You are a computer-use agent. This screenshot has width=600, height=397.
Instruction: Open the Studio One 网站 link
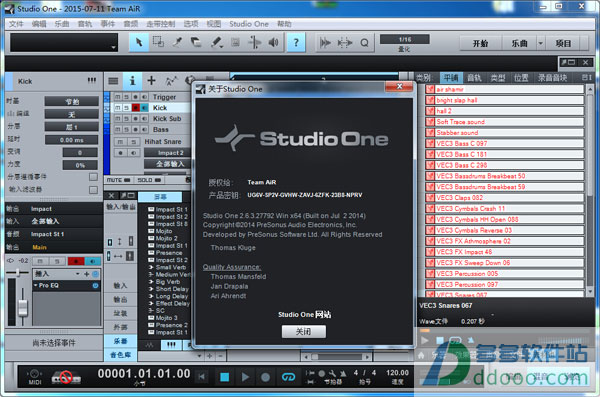[x=305, y=314]
